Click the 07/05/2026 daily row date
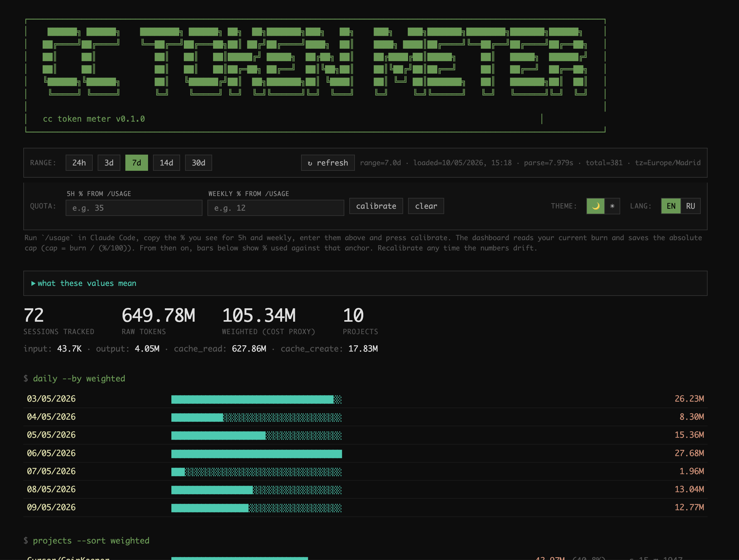This screenshot has width=739, height=560. tap(51, 471)
